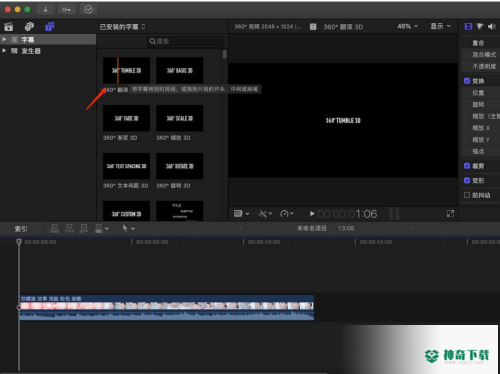Viewport: 500px width, 374px height.
Task: Uncheck the 变形 distort checkbox
Action: tap(467, 180)
